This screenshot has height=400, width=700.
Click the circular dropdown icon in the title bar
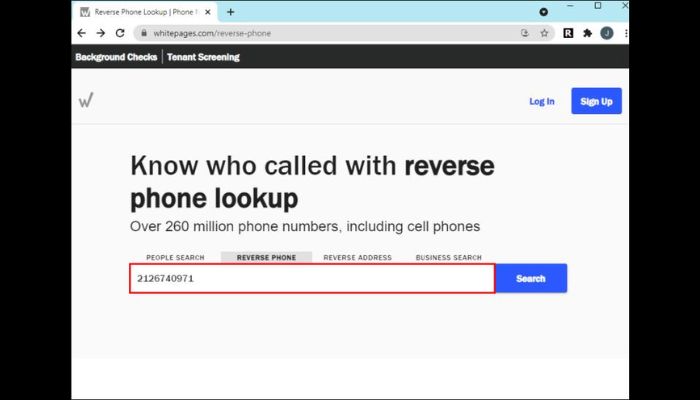point(543,12)
